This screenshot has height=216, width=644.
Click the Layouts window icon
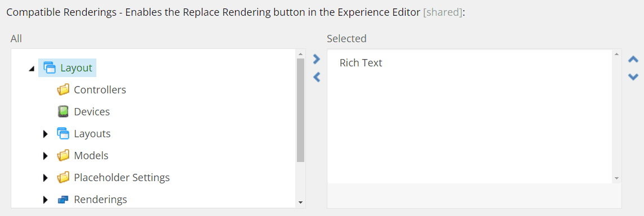tap(63, 134)
